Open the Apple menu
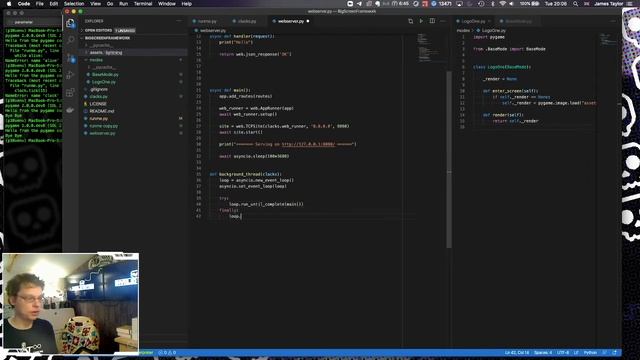The width and height of the screenshot is (640, 360). coord(9,4)
